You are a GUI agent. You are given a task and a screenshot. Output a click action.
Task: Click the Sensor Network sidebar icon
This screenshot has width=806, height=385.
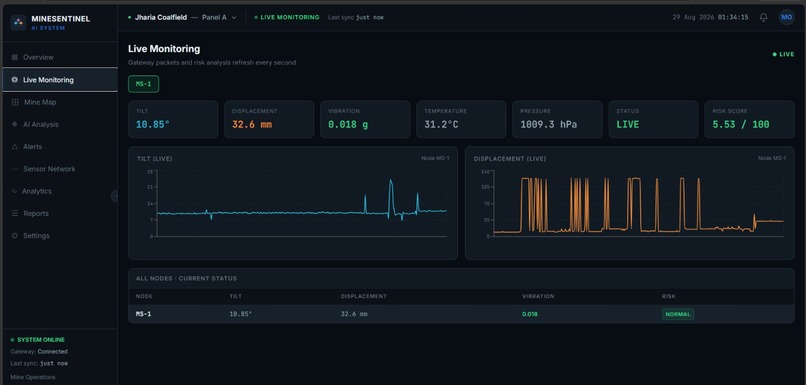click(x=14, y=169)
